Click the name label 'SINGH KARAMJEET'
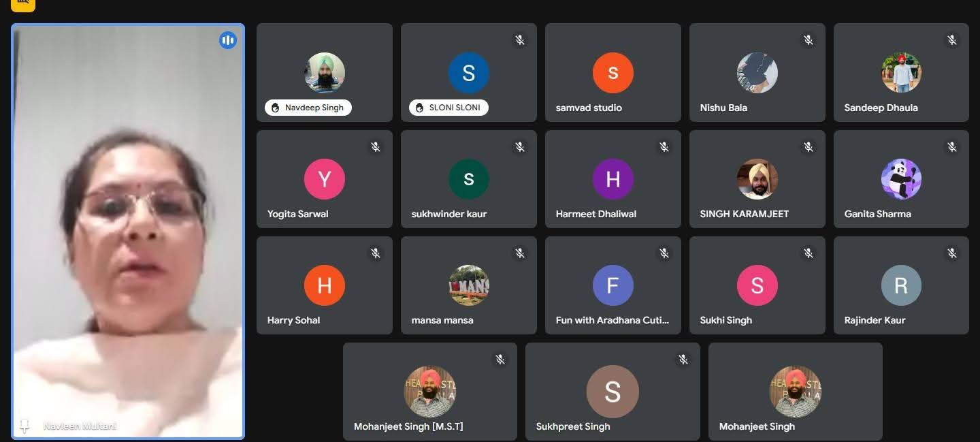 (745, 214)
